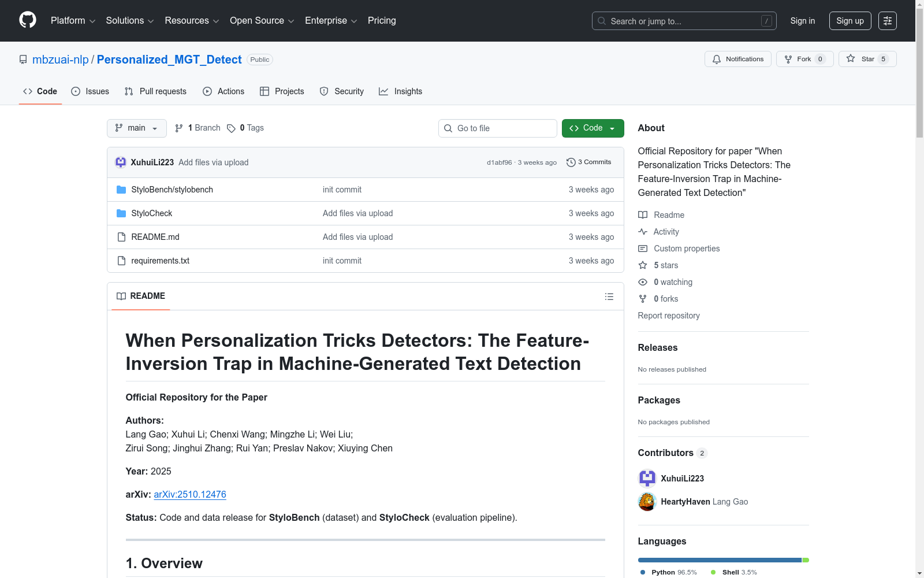The height and width of the screenshot is (578, 924).
Task: Open the Resources dropdown
Action: coord(192,21)
